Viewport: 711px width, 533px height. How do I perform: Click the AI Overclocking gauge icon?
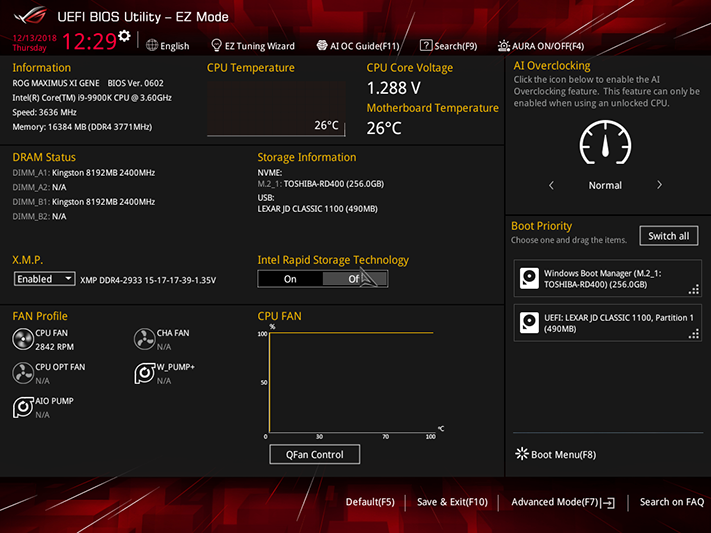(x=605, y=142)
